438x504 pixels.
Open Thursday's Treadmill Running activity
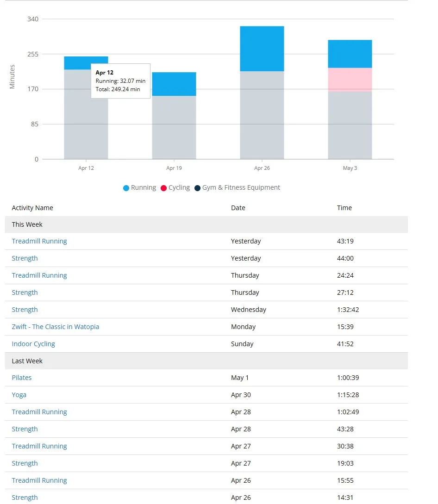pyautogui.click(x=39, y=275)
